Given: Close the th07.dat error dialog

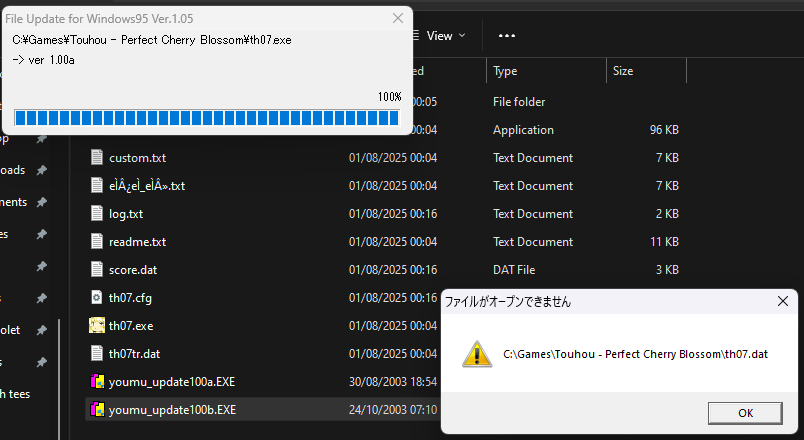Looking at the screenshot, I should 782,301.
